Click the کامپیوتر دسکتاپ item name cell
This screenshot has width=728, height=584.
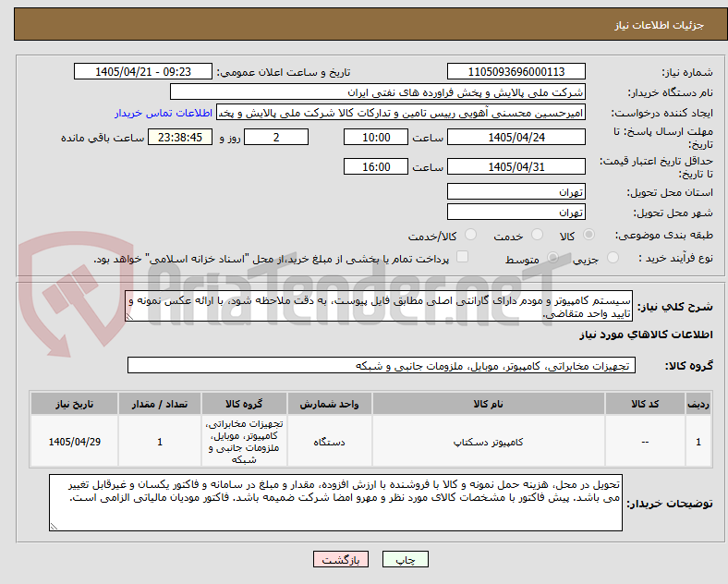pos(488,442)
